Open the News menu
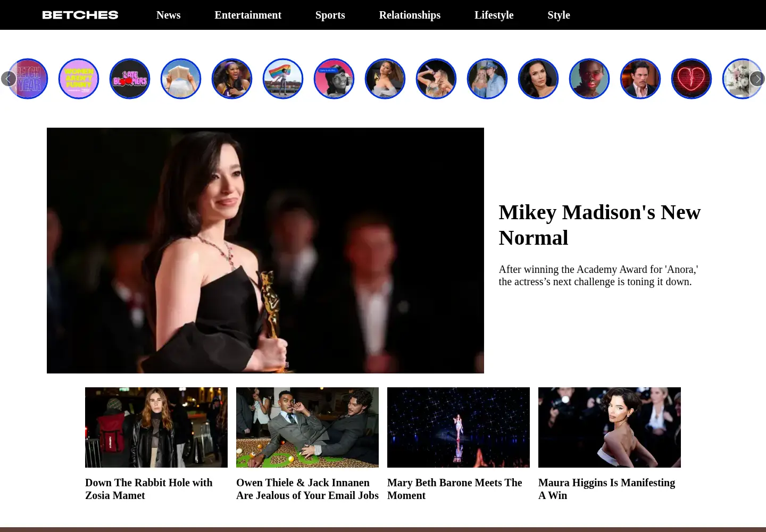Viewport: 766px width, 532px height. [x=169, y=15]
